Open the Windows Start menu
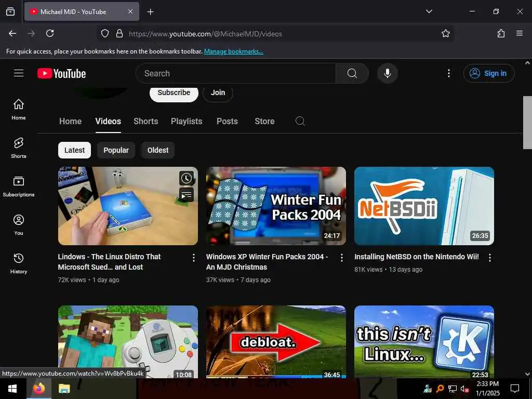Viewport: 532px width, 399px height. pyautogui.click(x=12, y=389)
